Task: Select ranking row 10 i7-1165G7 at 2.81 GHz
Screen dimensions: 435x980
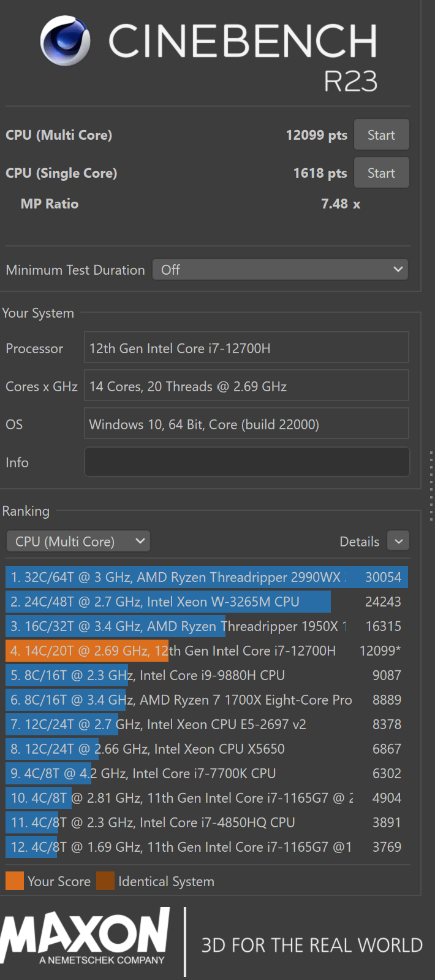Action: pyautogui.click(x=206, y=798)
